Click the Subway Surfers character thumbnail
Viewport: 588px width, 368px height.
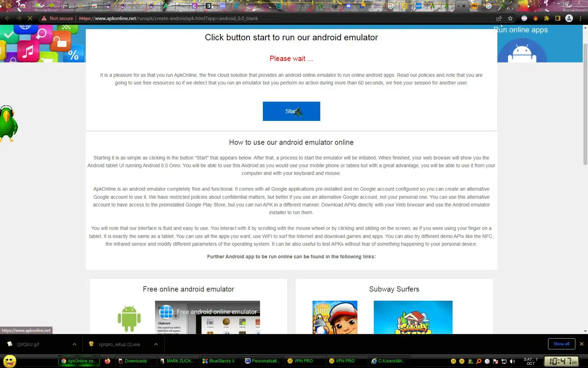[x=335, y=317]
